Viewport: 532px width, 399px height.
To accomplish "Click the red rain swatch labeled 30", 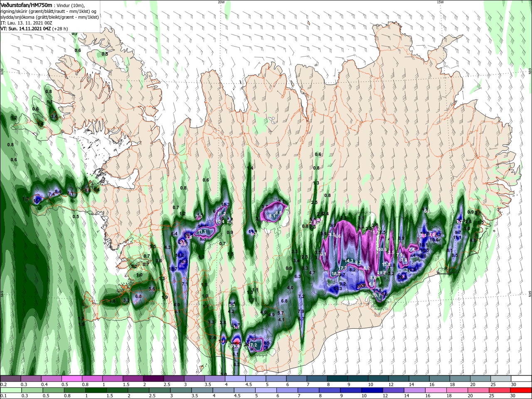I will [x=521, y=391].
